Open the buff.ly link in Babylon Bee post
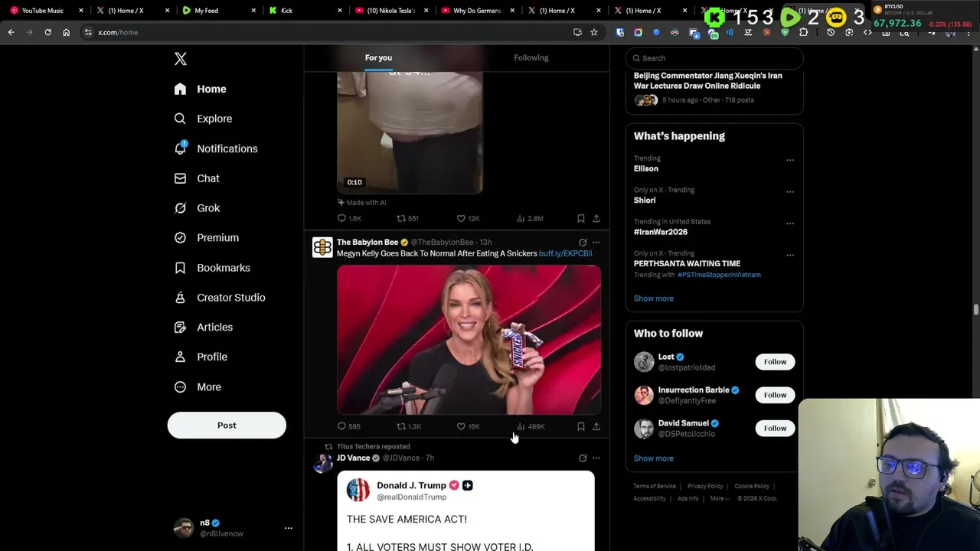Image resolution: width=980 pixels, height=551 pixels. pyautogui.click(x=566, y=253)
